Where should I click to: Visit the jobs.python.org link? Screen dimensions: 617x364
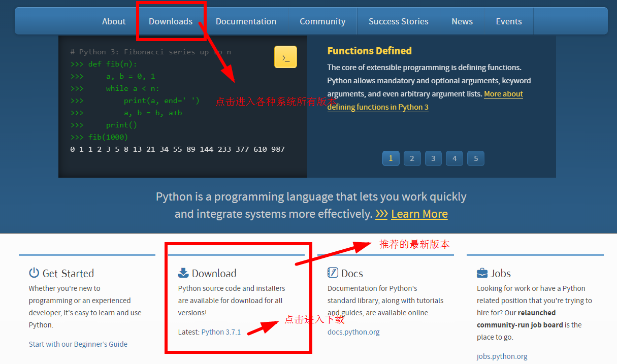[x=502, y=356]
